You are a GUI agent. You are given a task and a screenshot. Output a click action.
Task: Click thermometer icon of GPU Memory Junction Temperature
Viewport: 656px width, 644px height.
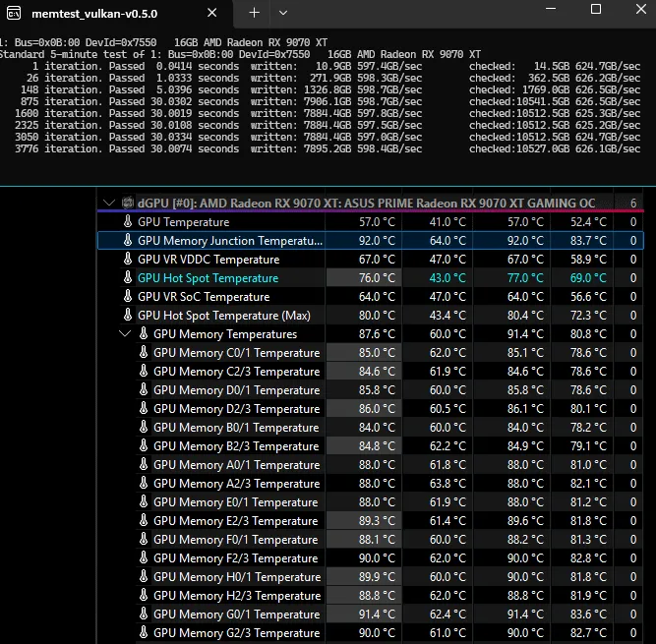[128, 241]
